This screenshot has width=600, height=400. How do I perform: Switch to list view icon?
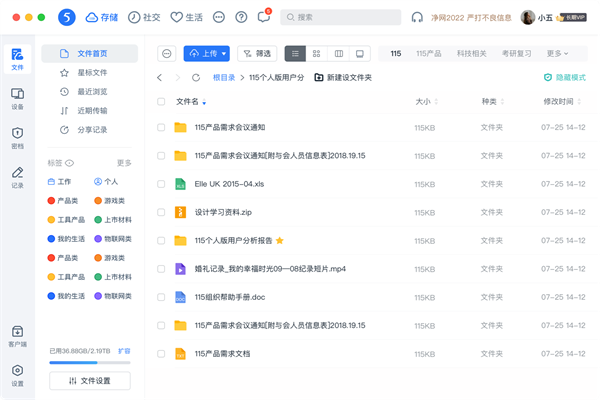point(295,54)
